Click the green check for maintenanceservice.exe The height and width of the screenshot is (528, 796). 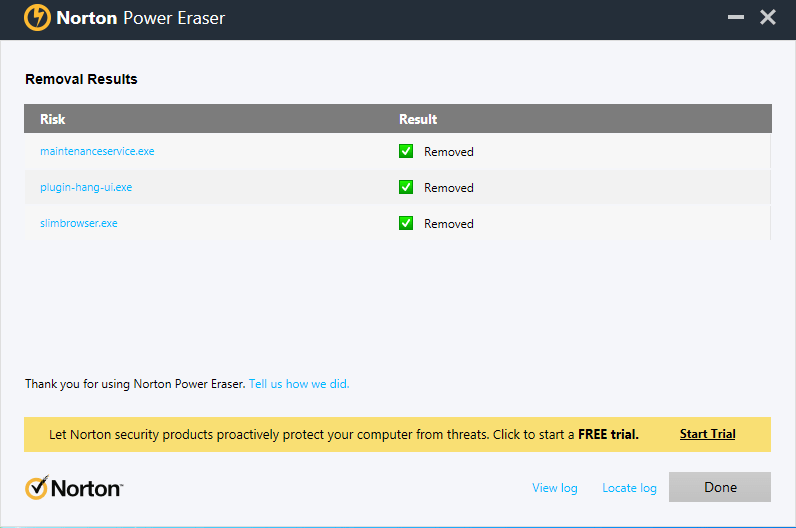coord(406,152)
